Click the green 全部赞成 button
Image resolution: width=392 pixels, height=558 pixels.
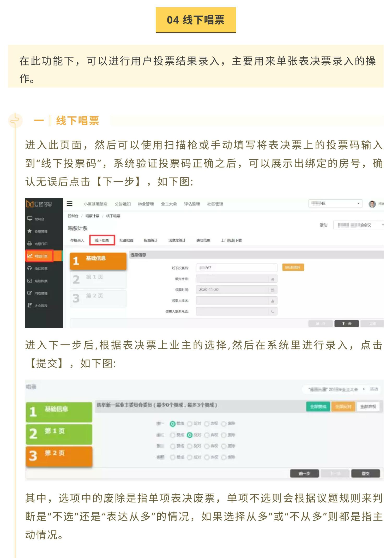coord(318,407)
